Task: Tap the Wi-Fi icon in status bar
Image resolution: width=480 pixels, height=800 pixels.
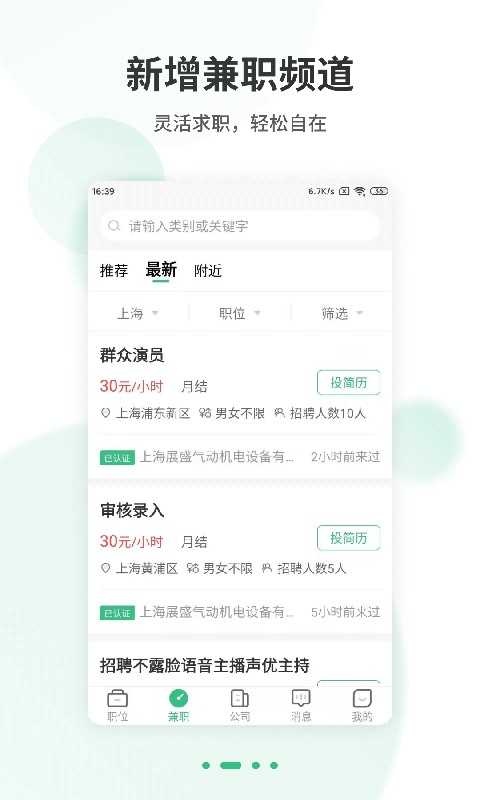Action: pos(360,191)
